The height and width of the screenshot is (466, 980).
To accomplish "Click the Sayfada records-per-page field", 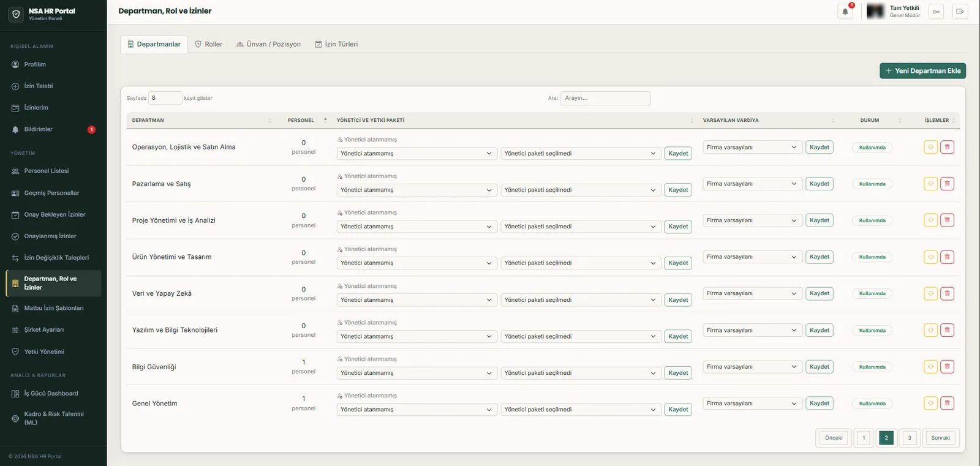I will [x=165, y=98].
